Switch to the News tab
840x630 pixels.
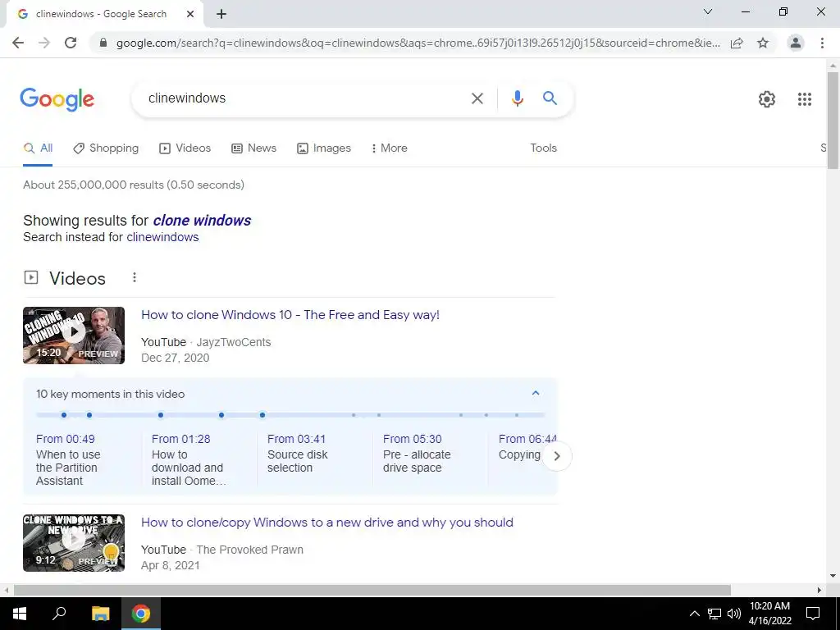[x=254, y=148]
